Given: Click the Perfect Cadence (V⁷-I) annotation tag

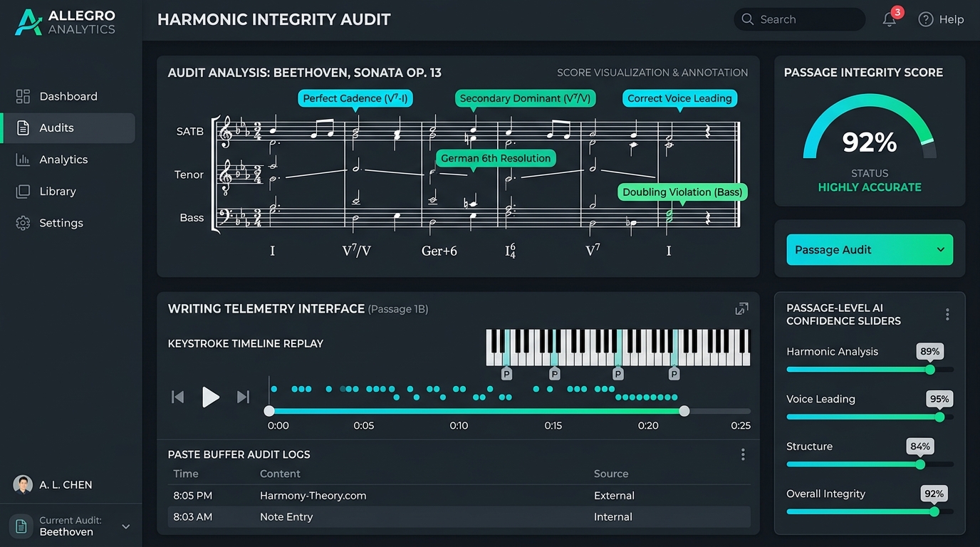Looking at the screenshot, I should (x=356, y=98).
